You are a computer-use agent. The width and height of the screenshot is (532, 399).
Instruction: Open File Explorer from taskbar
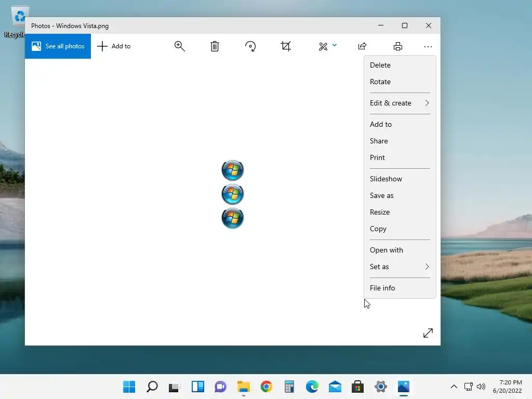244,387
